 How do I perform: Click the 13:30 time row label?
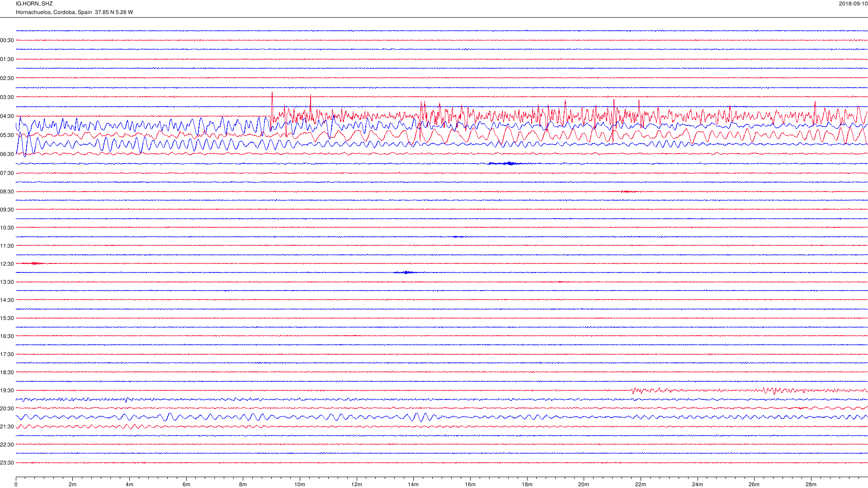pyautogui.click(x=7, y=282)
